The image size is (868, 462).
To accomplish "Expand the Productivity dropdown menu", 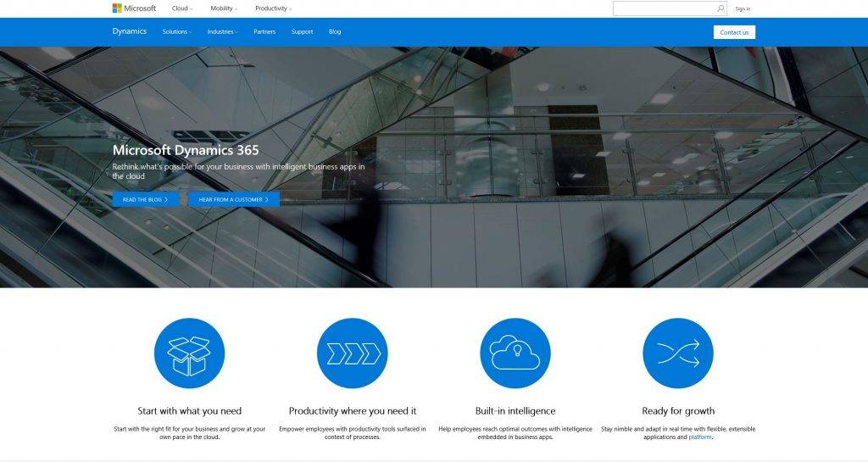I will coord(274,8).
